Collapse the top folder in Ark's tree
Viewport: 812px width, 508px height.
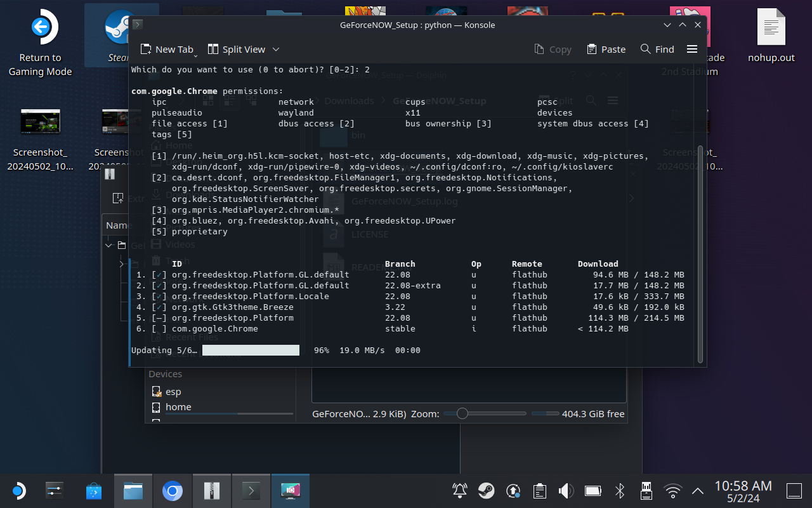point(109,245)
